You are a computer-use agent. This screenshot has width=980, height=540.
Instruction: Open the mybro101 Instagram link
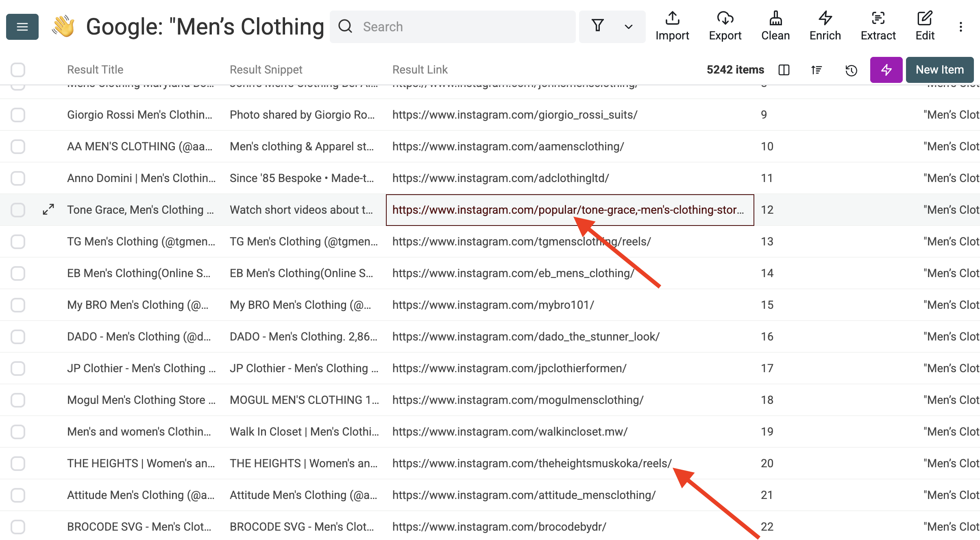[493, 305]
